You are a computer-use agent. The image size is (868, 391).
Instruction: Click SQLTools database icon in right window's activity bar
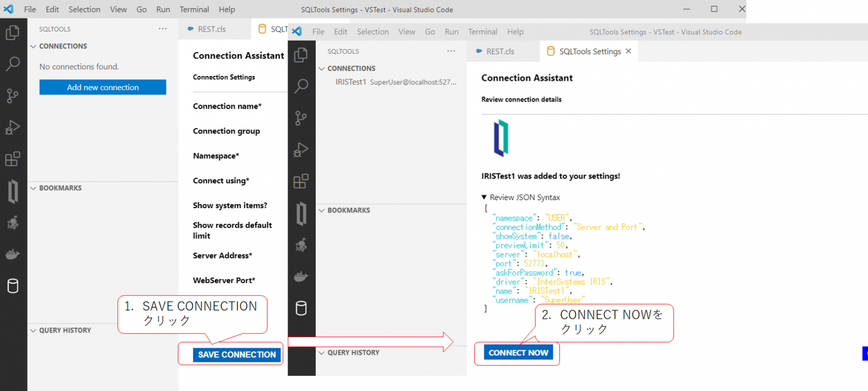point(301,308)
